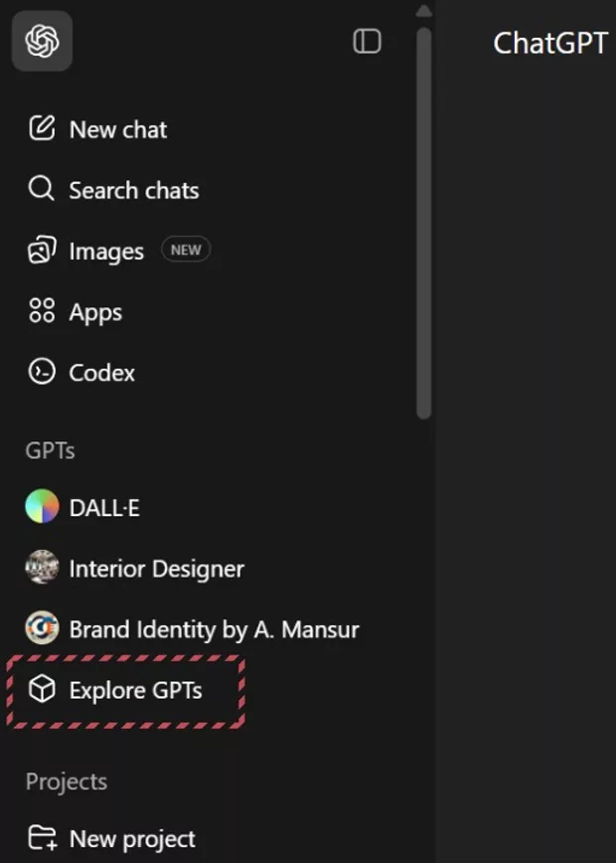Select the Apps menu entry
The width and height of the screenshot is (616, 863).
point(95,312)
